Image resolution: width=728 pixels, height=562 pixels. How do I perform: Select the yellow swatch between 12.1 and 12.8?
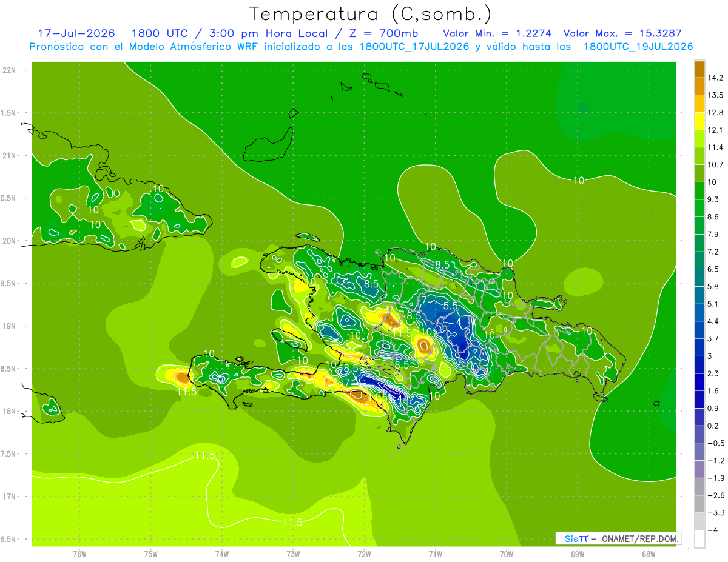tap(699, 121)
